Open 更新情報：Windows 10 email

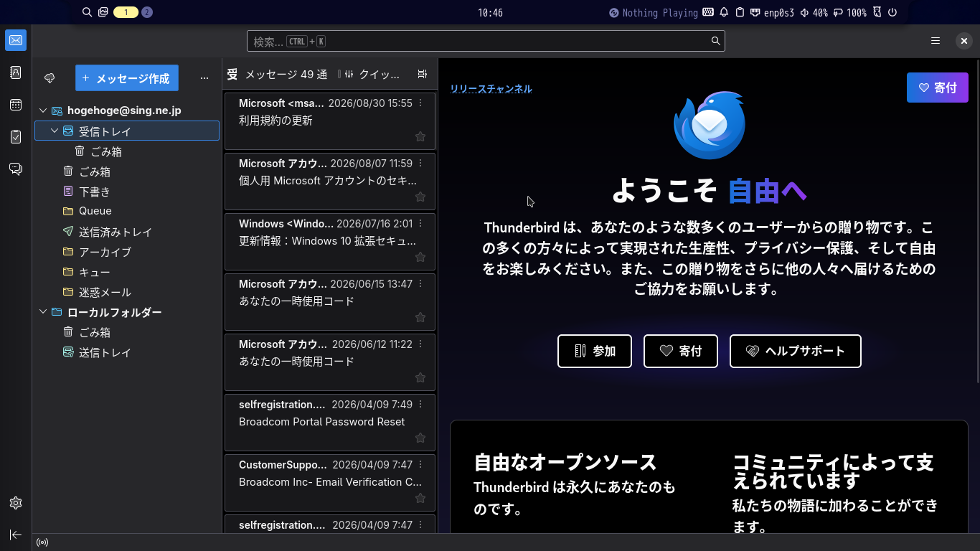(x=330, y=241)
